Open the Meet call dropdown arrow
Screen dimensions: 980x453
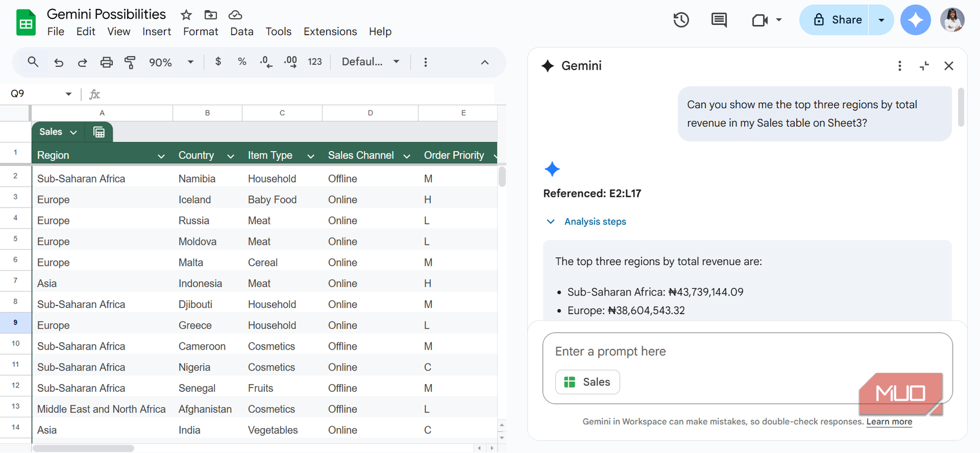[779, 20]
